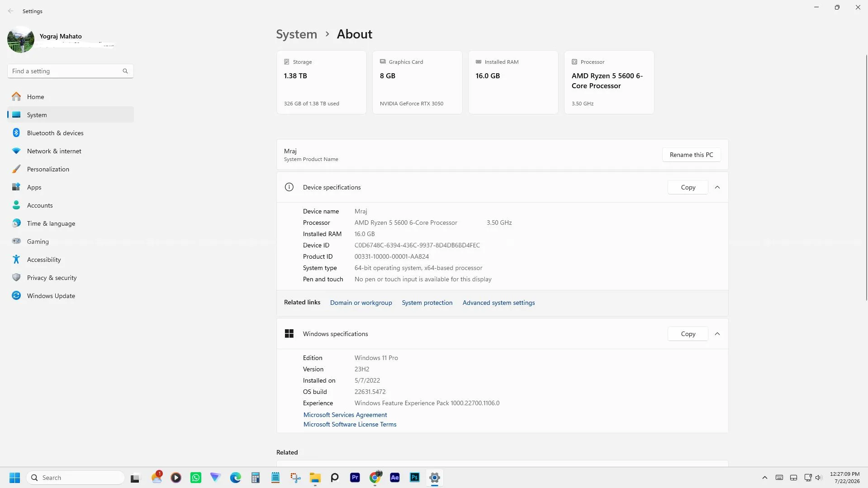Viewport: 868px width, 488px height.
Task: Open Accessibility settings
Action: tap(71, 260)
